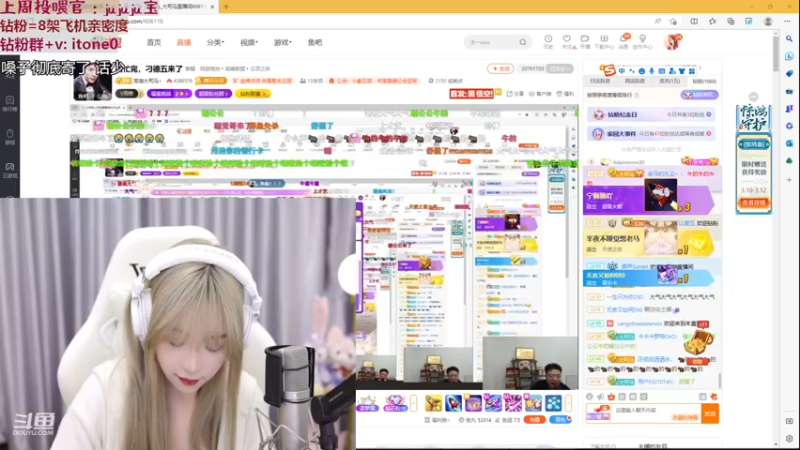Click the orange follow streamer button
The width and height of the screenshot is (800, 450).
[500, 68]
